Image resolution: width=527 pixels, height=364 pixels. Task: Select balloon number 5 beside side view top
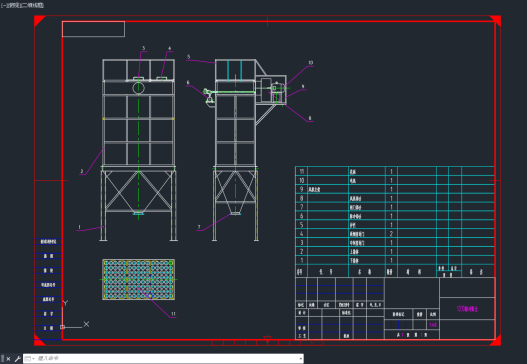pos(189,57)
